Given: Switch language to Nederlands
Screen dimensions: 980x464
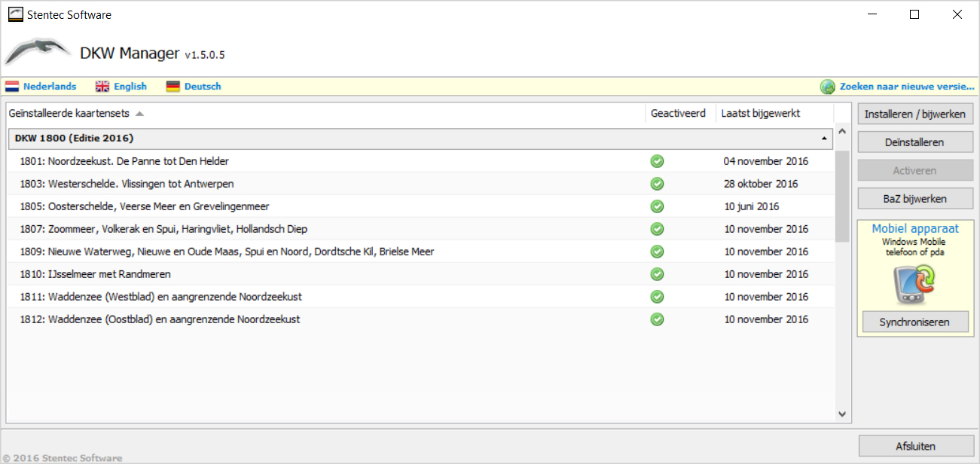Looking at the screenshot, I should point(50,87).
